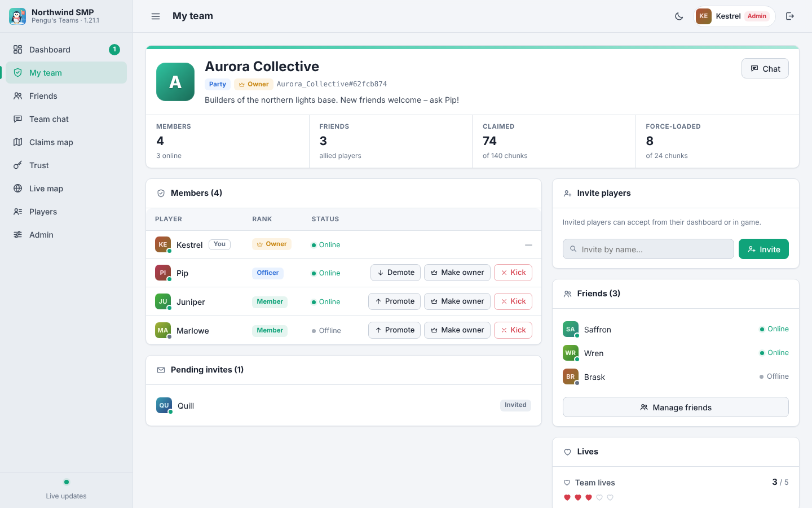Click Brask's BR avatar
This screenshot has height=508, width=812.
(571, 376)
